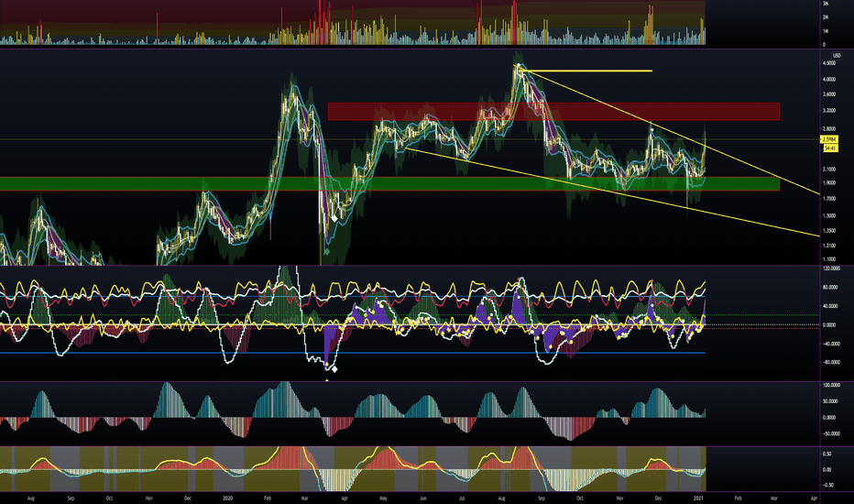Select the red resistance zone rectangle
This screenshot has width=854, height=504.
(x=553, y=111)
